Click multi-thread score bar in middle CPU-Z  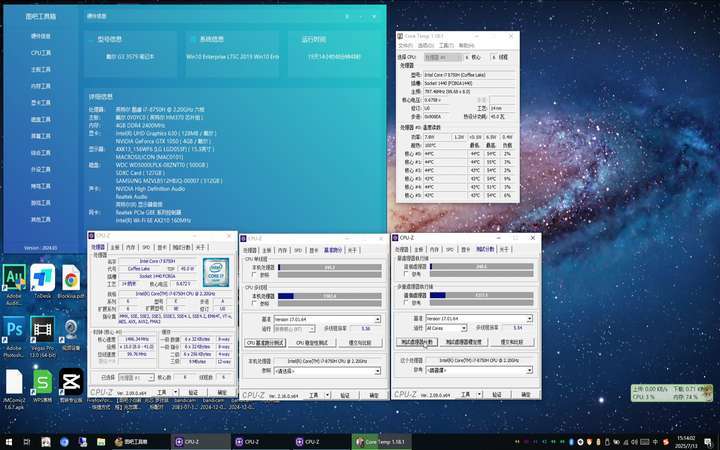click(330, 296)
